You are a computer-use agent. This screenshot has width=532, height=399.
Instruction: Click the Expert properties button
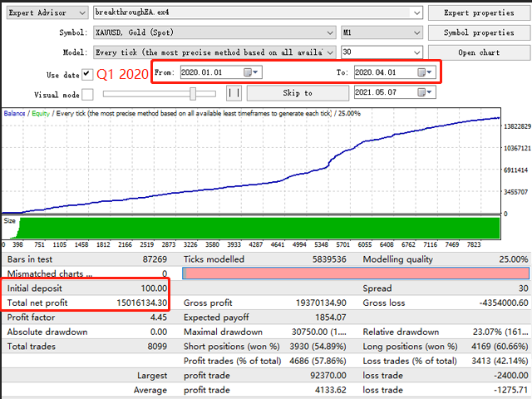pos(479,13)
